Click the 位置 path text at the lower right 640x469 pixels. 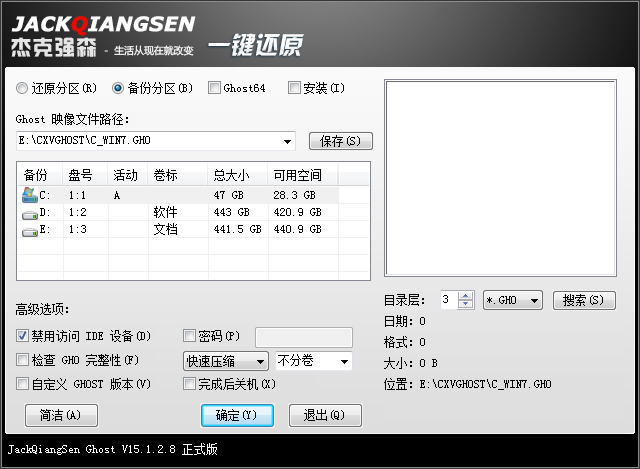tap(485, 384)
